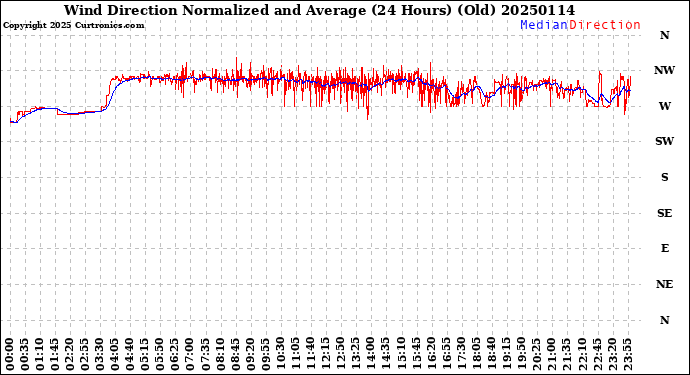Screen dimensions: 690x375
Task: Click the red Direction legend label
Action: (x=605, y=25)
